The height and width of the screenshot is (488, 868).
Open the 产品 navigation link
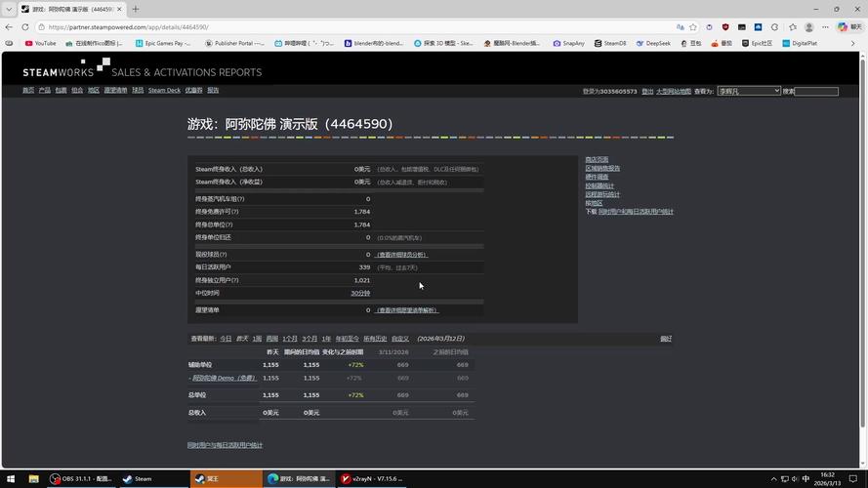click(45, 90)
